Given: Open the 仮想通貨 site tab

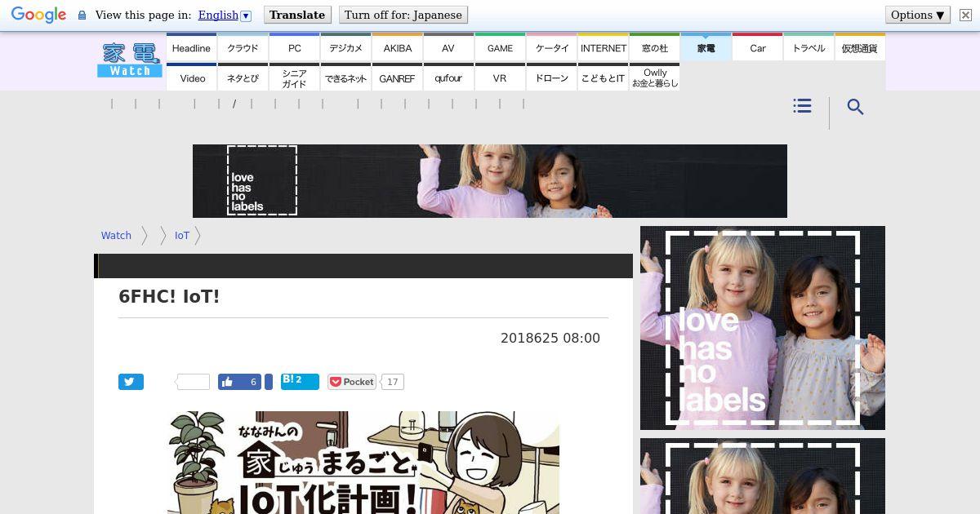Looking at the screenshot, I should (x=860, y=48).
